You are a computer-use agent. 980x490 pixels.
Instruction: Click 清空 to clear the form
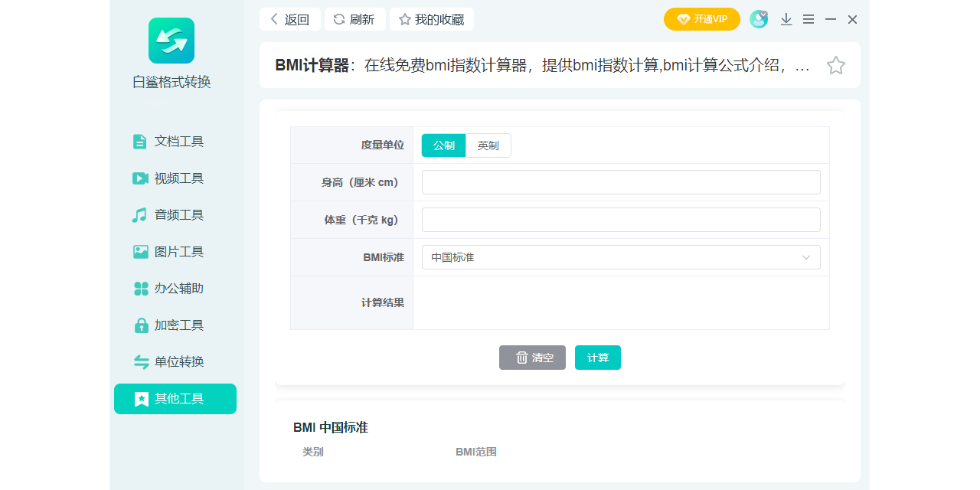tap(532, 358)
